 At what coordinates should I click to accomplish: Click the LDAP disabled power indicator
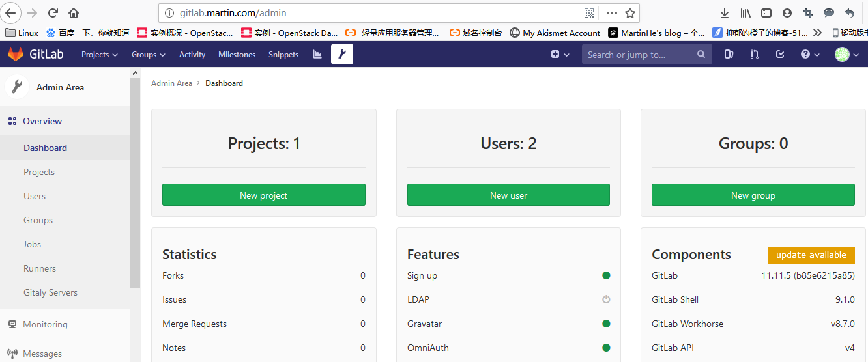pyautogui.click(x=606, y=299)
